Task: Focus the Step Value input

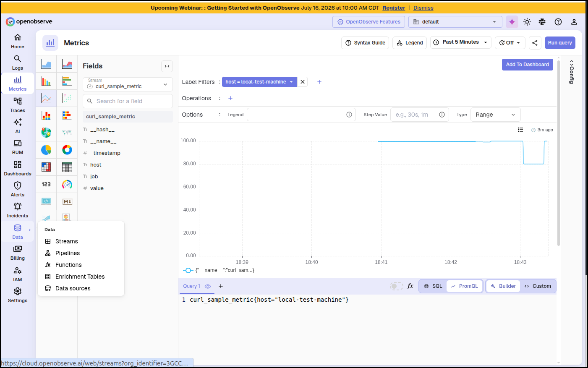Action: 419,115
